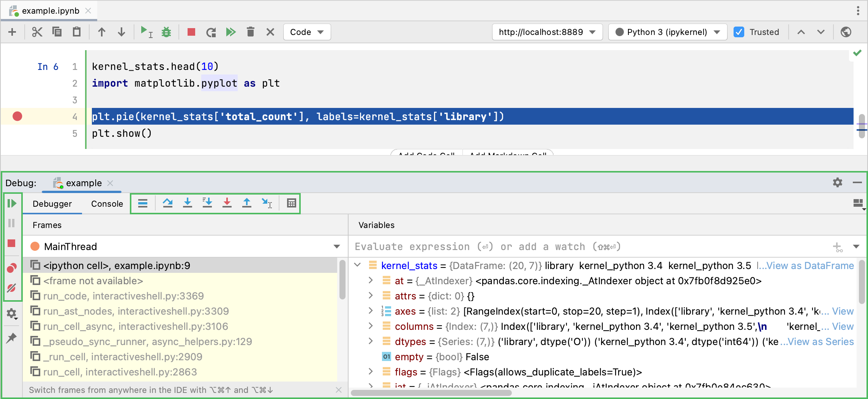Delete the selected cell
The width and height of the screenshot is (868, 399).
[x=250, y=32]
